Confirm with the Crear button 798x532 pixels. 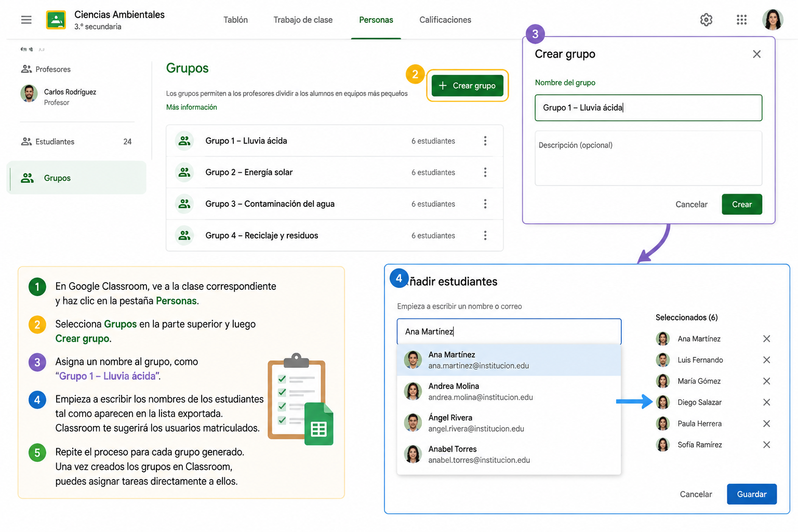pos(742,204)
